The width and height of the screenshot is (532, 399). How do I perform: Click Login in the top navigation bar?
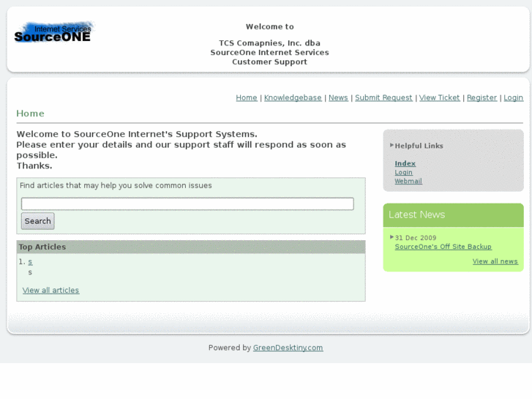click(513, 98)
